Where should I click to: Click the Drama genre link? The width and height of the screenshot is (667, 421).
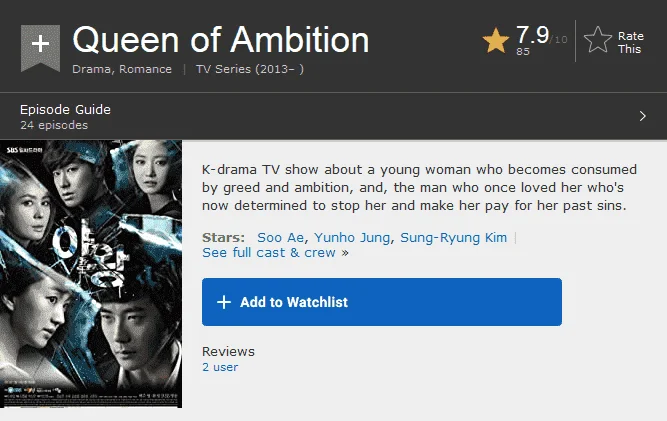click(91, 69)
